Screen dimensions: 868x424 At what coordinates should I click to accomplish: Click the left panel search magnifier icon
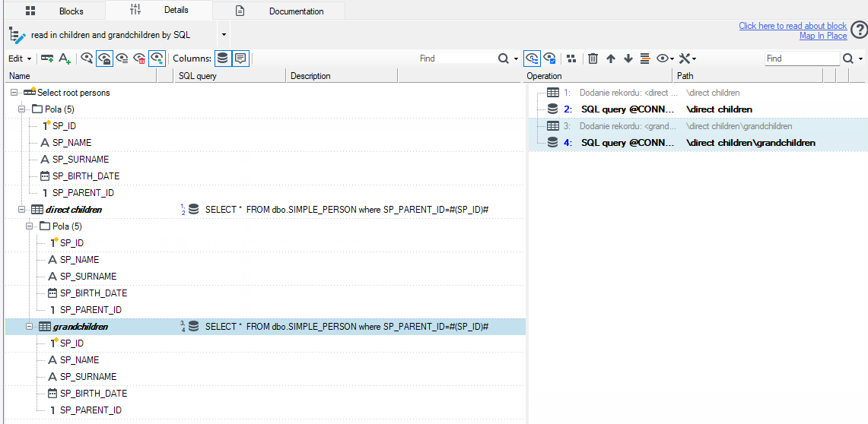click(x=503, y=58)
